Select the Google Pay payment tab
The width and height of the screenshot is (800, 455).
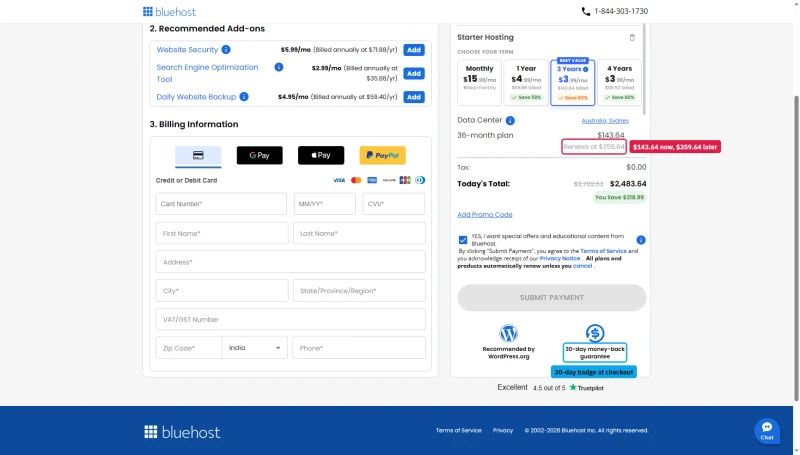coord(259,155)
